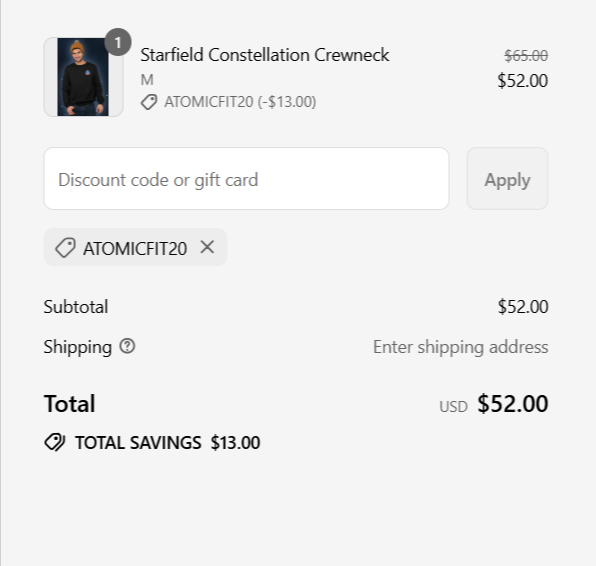Open the Shipping help question-mark icon
The image size is (596, 566).
[x=127, y=346]
